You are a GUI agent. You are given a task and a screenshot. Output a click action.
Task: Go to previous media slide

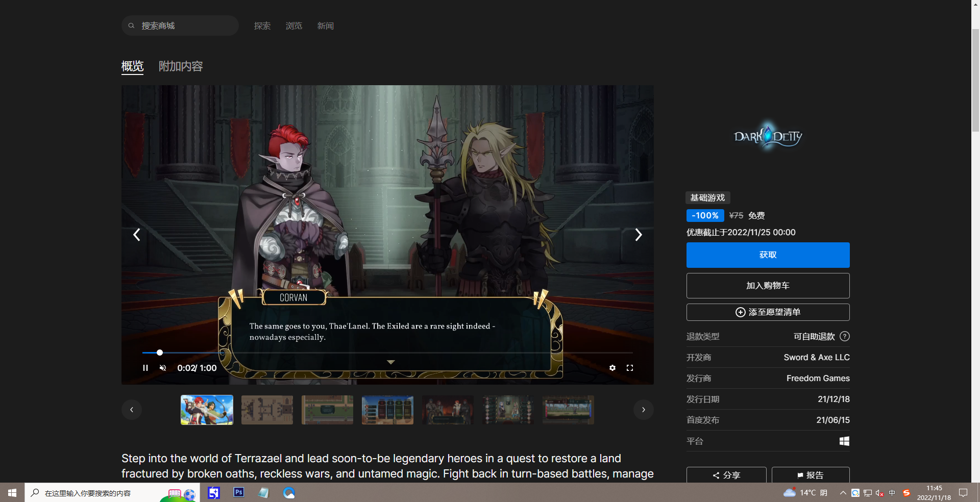[137, 235]
